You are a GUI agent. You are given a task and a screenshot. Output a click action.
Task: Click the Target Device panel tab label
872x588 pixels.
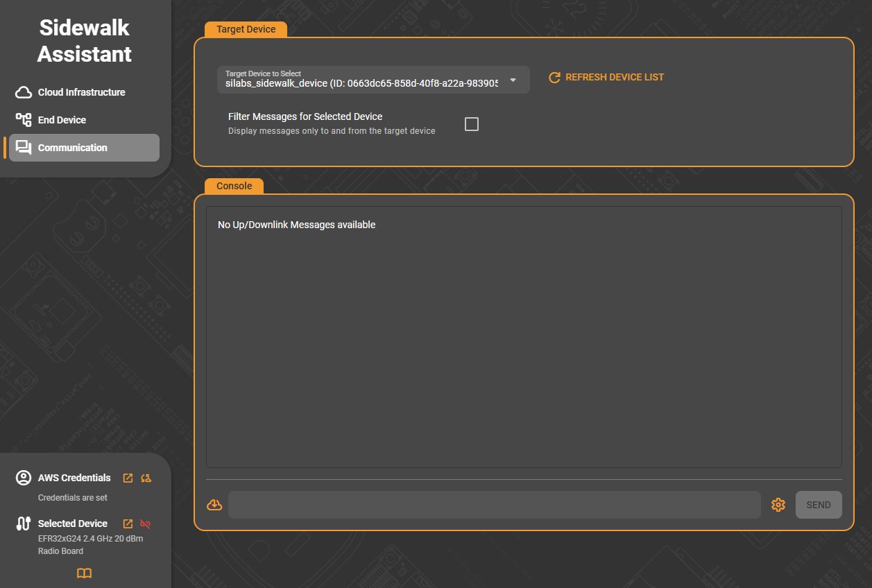246,29
